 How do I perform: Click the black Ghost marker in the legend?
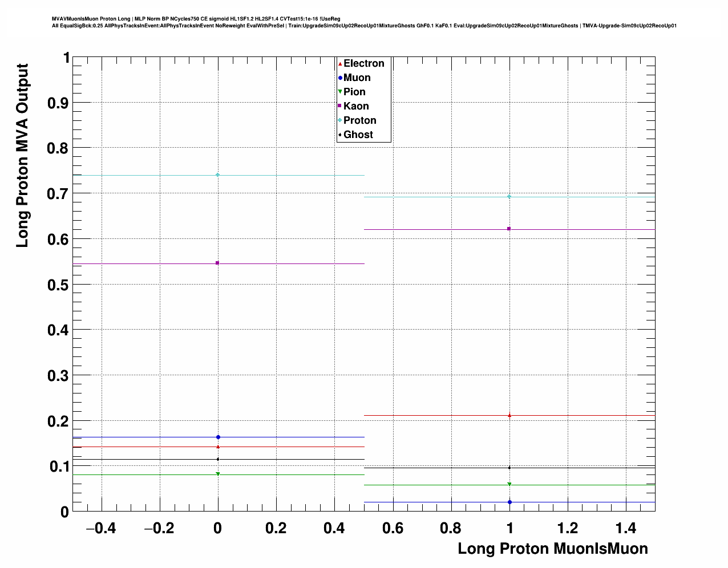(x=340, y=135)
